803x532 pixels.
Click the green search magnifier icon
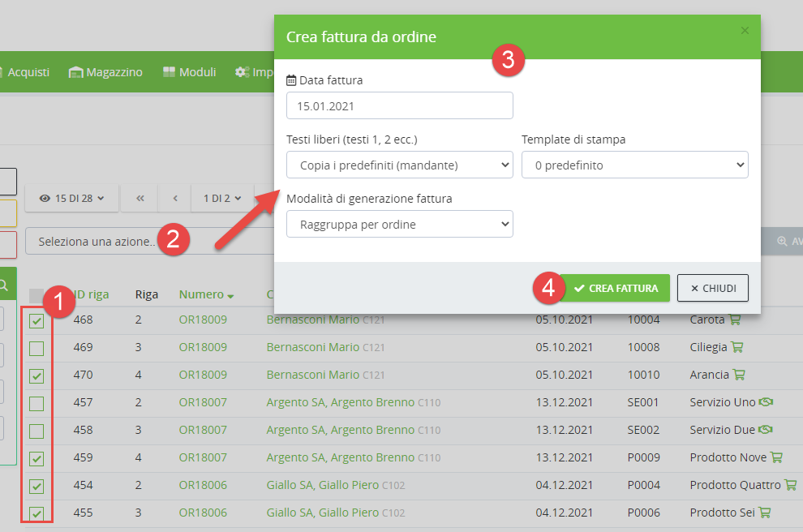pos(5,285)
